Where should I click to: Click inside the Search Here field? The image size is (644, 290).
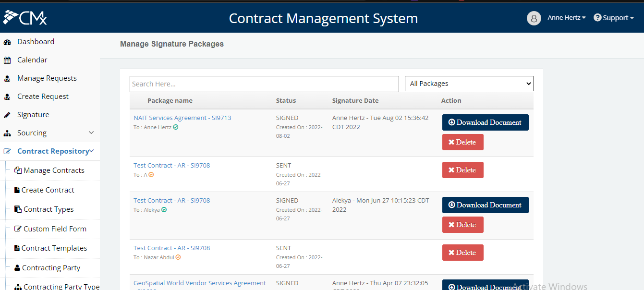[264, 84]
